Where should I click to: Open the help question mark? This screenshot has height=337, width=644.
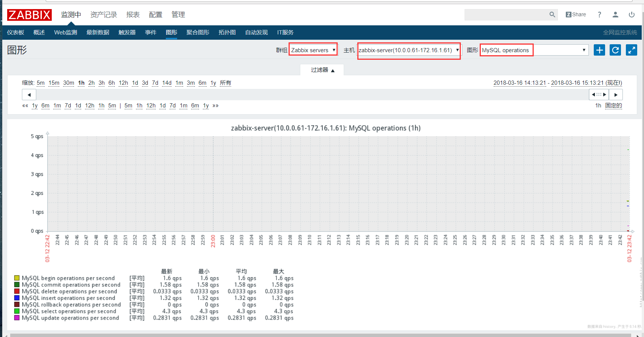pyautogui.click(x=599, y=15)
